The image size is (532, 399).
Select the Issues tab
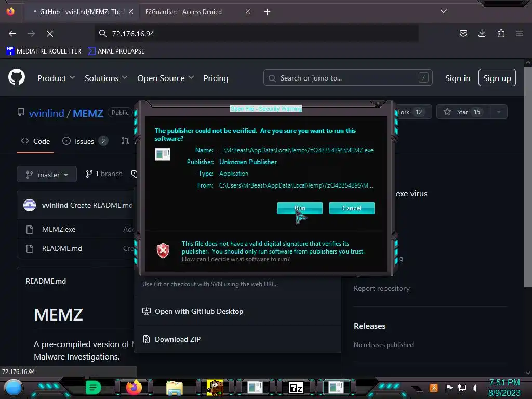pos(85,141)
